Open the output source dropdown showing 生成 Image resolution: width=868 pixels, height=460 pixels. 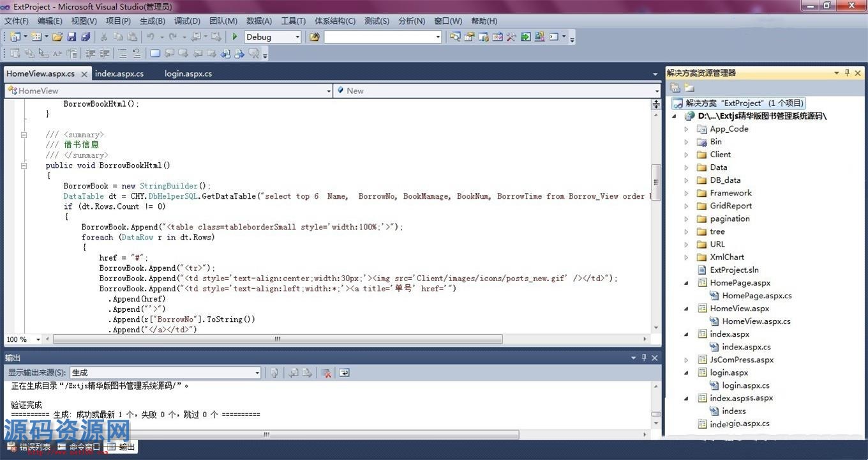[257, 372]
